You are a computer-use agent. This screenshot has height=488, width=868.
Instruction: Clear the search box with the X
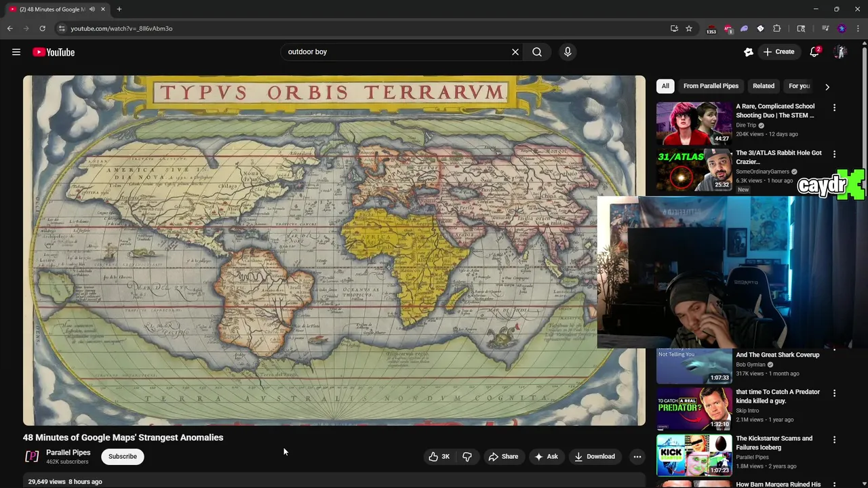pyautogui.click(x=515, y=52)
